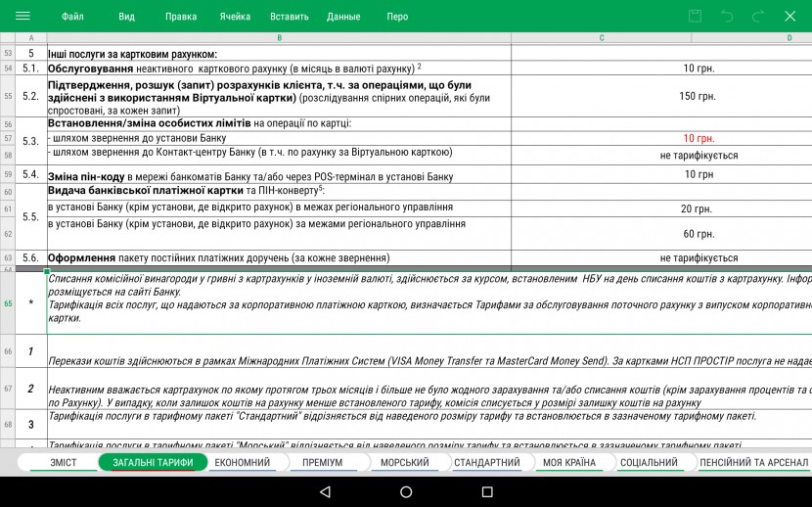Click the asterisk cell in column A
Viewport: 812px width, 507px height.
click(31, 303)
